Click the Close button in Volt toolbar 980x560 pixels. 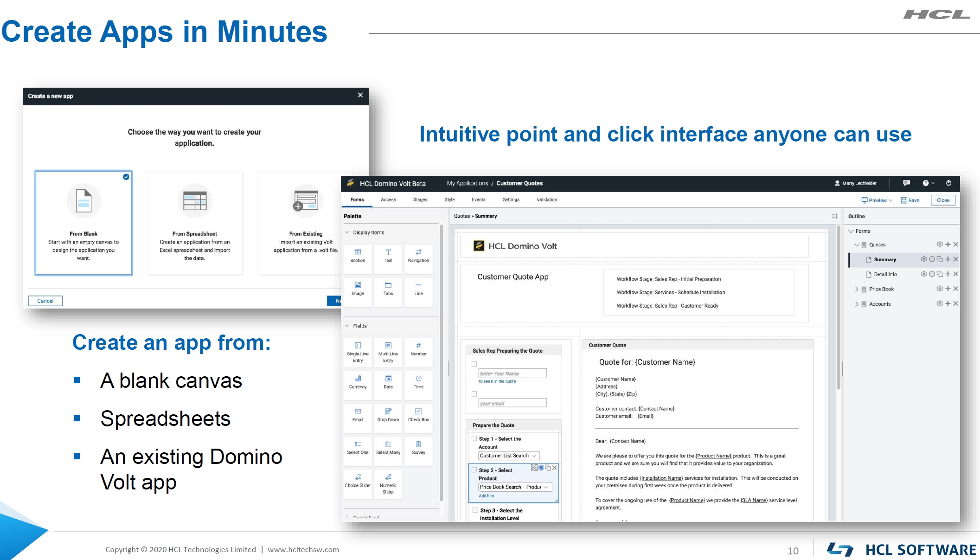tap(943, 200)
